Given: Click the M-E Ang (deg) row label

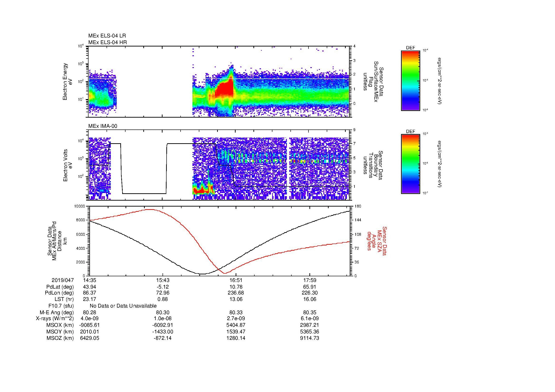Looking at the screenshot, I should coord(56,313).
